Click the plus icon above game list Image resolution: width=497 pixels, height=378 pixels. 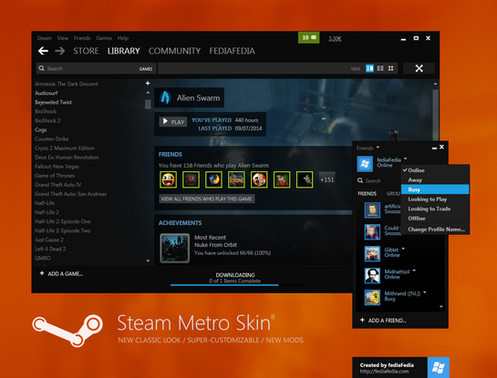pos(148,83)
